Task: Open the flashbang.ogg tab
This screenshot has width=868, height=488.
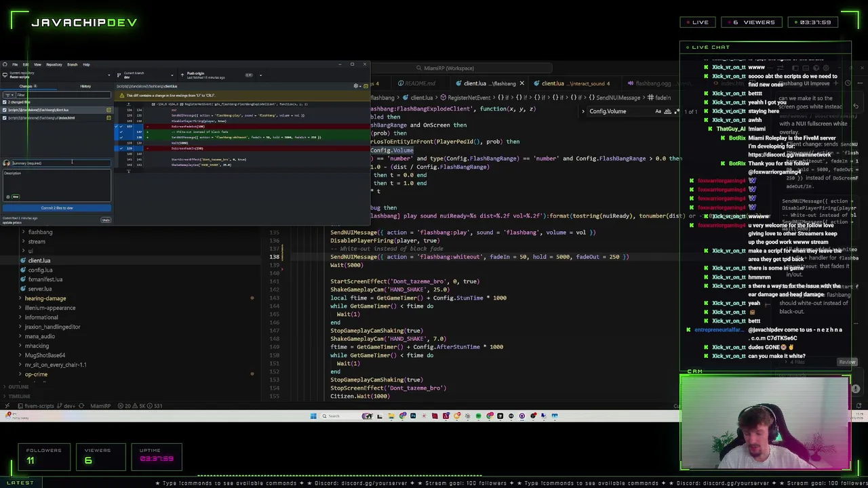Action: [650, 83]
